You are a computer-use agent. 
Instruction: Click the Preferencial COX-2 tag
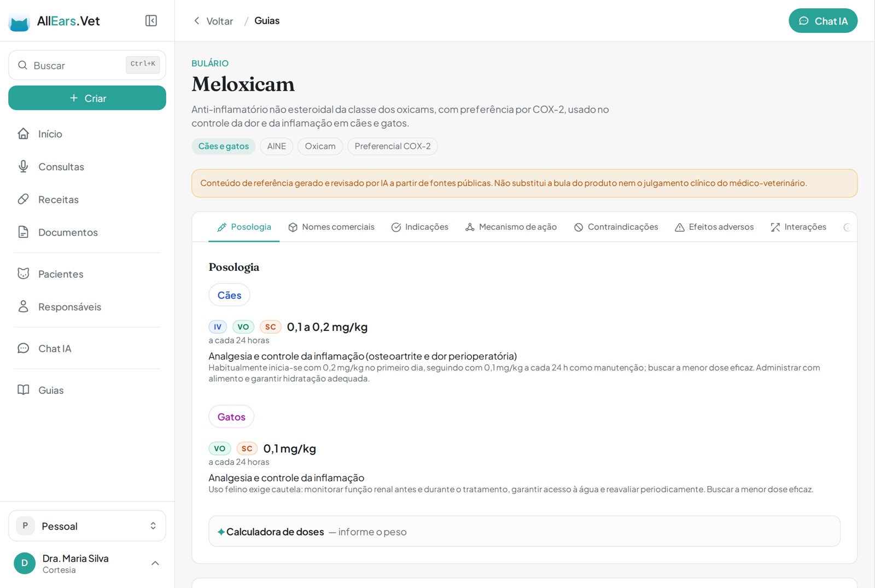393,146
